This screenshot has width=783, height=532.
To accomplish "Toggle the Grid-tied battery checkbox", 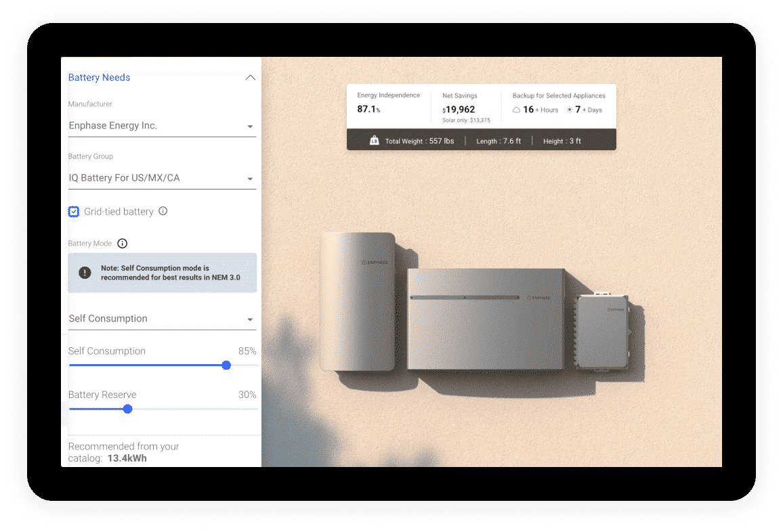I will click(x=73, y=212).
